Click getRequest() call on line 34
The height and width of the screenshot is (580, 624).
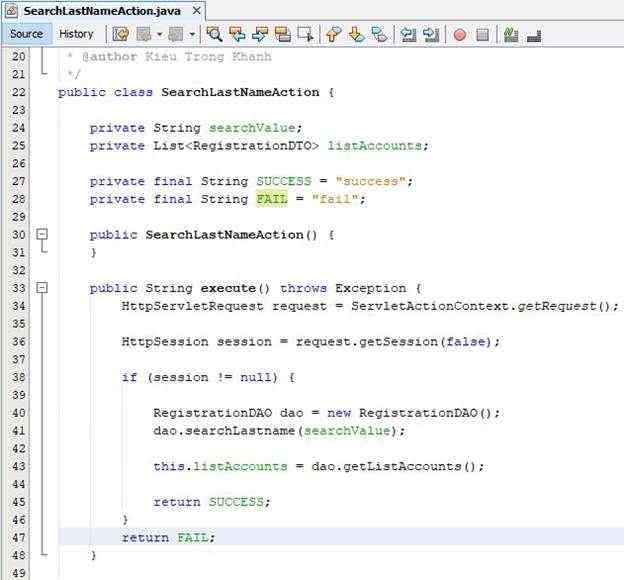pyautogui.click(x=564, y=306)
